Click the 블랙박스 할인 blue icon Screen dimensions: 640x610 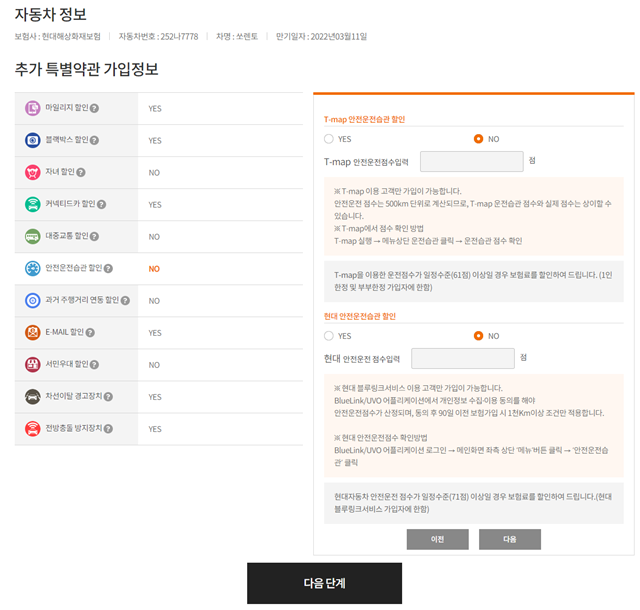(x=33, y=140)
